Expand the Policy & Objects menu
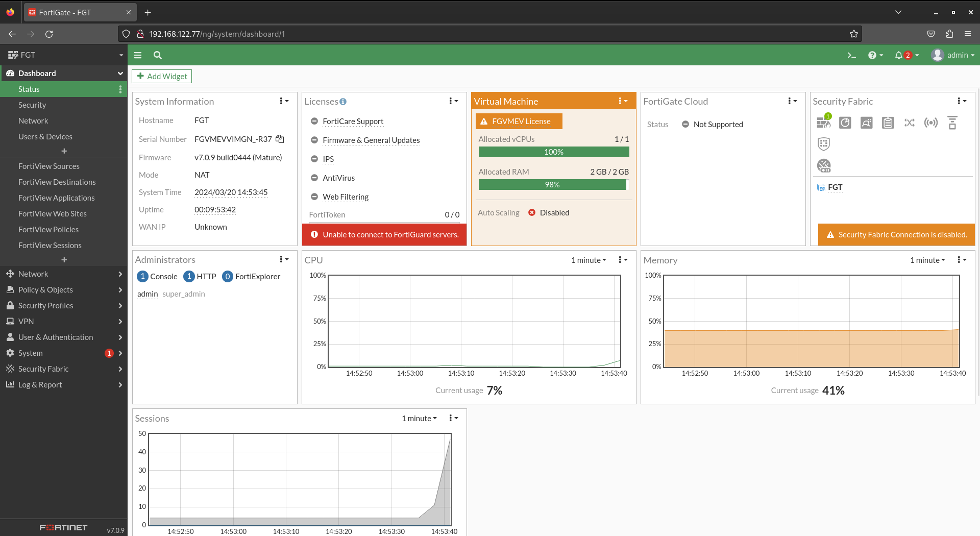This screenshot has width=980, height=536. pyautogui.click(x=64, y=290)
